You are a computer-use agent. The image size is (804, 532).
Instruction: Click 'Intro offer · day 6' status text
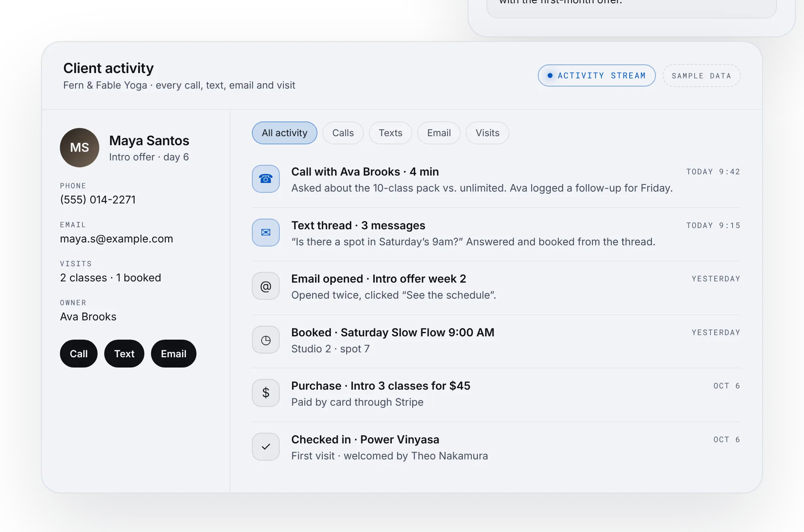(x=149, y=157)
